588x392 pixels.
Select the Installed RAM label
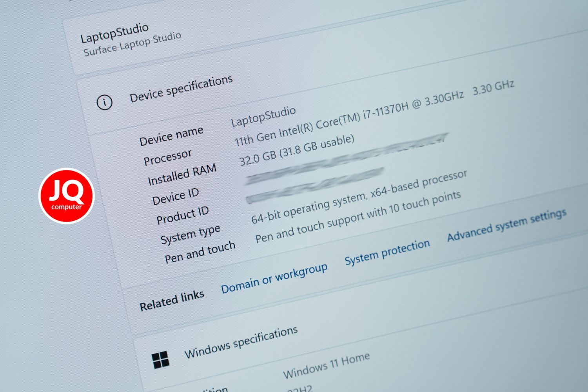182,174
